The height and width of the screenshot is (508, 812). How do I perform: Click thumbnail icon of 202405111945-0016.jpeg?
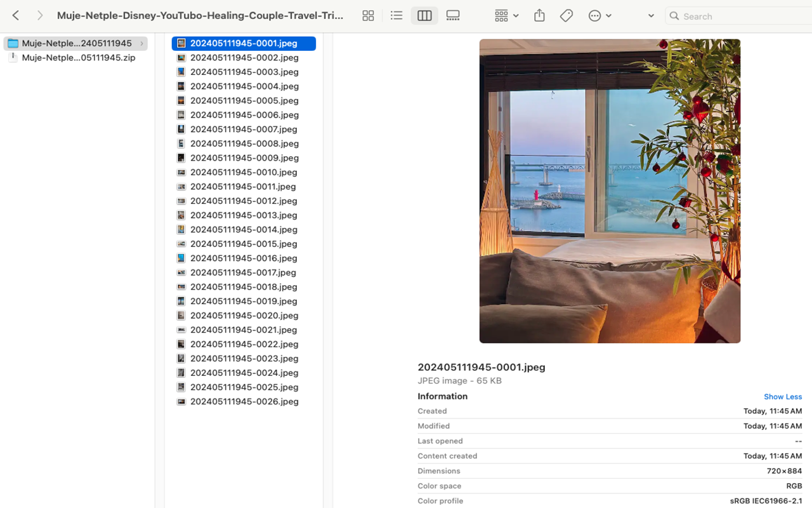(181, 258)
